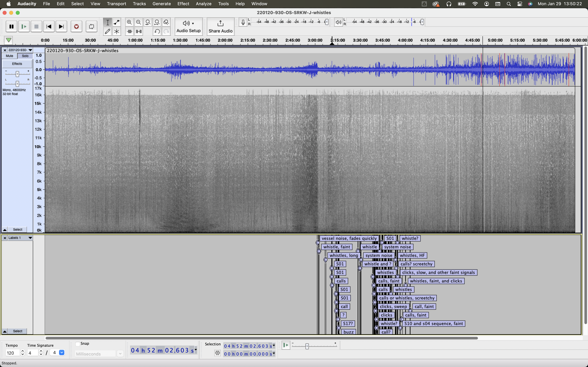The width and height of the screenshot is (588, 367).
Task: Click the Silence audio selection icon
Action: click(139, 31)
